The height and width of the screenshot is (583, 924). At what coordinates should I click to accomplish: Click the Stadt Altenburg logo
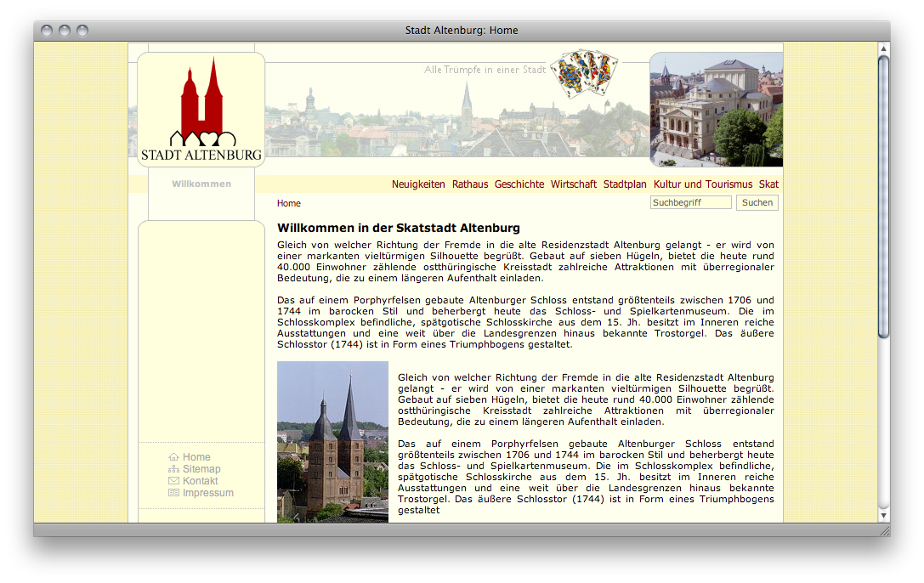point(201,110)
